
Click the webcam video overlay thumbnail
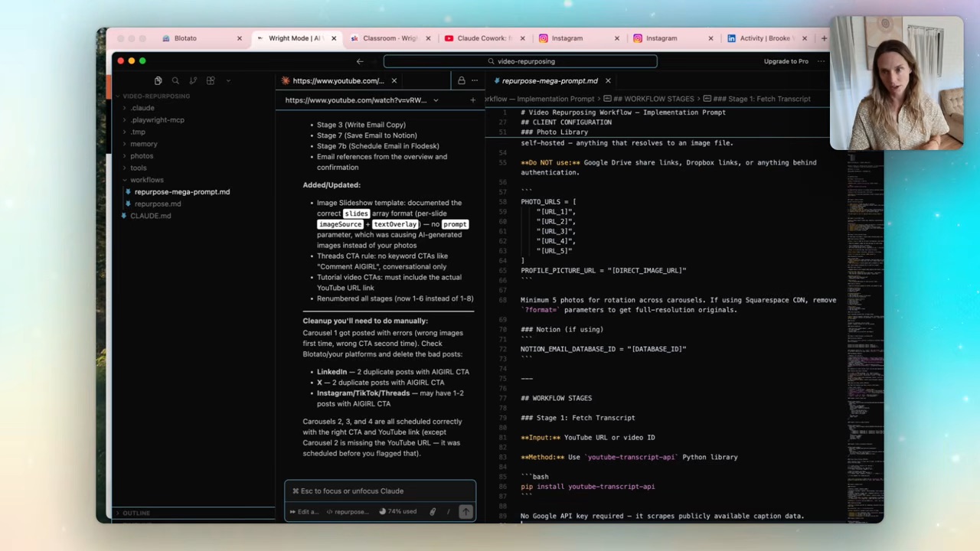point(897,83)
